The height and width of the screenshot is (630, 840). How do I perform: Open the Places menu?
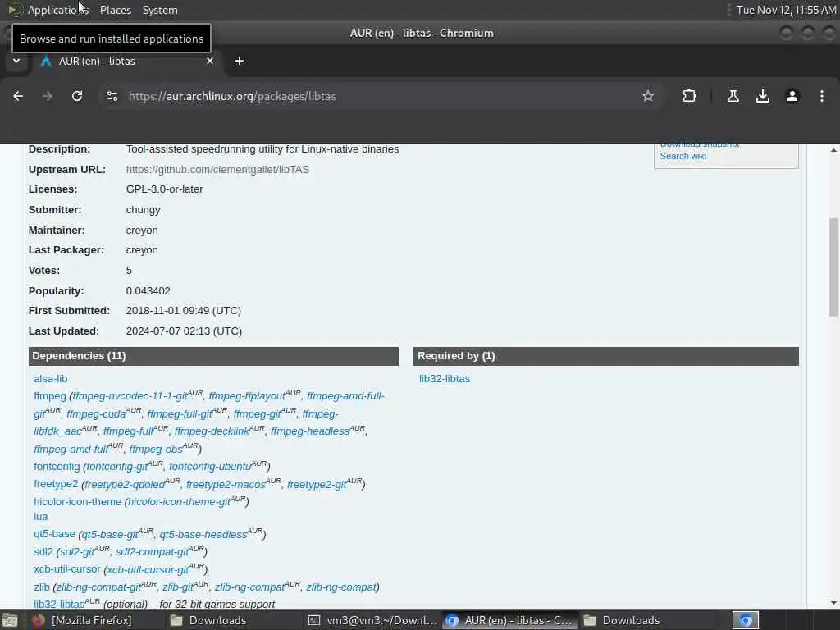pyautogui.click(x=115, y=10)
